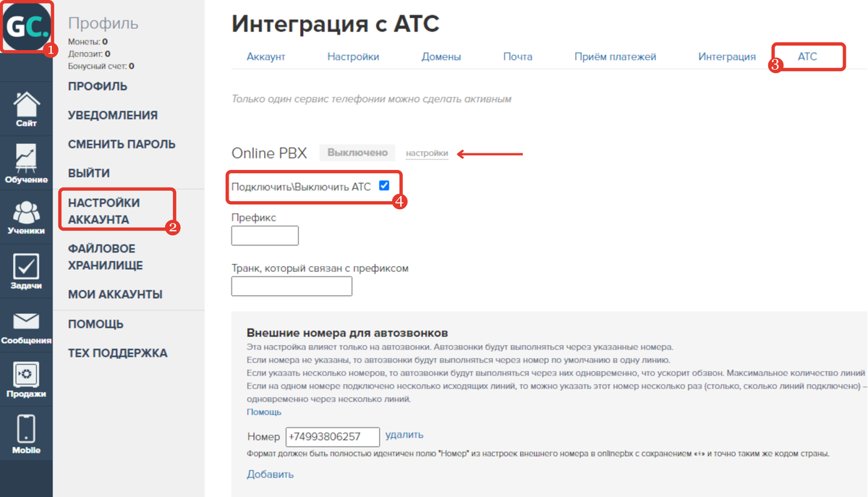Click the Монеты: 0 balance text
Image resolution: width=868 pixels, height=497 pixels.
click(x=88, y=42)
